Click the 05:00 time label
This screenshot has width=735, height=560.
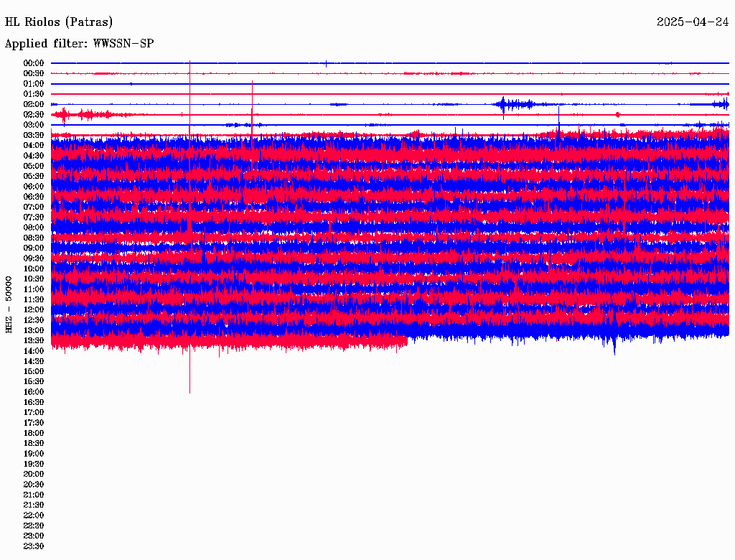pyautogui.click(x=34, y=166)
